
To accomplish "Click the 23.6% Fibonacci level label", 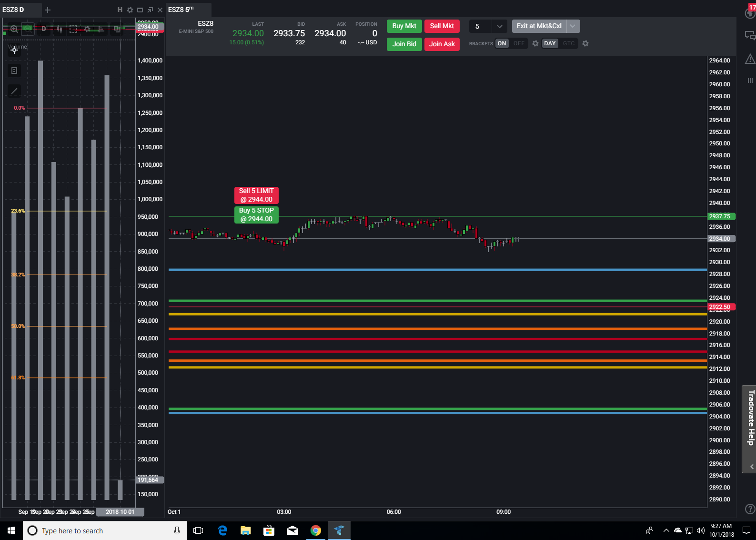I will 18,211.
